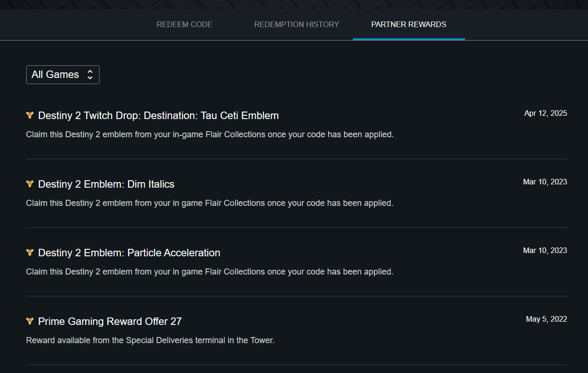Click the Destiny icon beside Tau Ceti Emblem
588x373 pixels.
pos(30,115)
